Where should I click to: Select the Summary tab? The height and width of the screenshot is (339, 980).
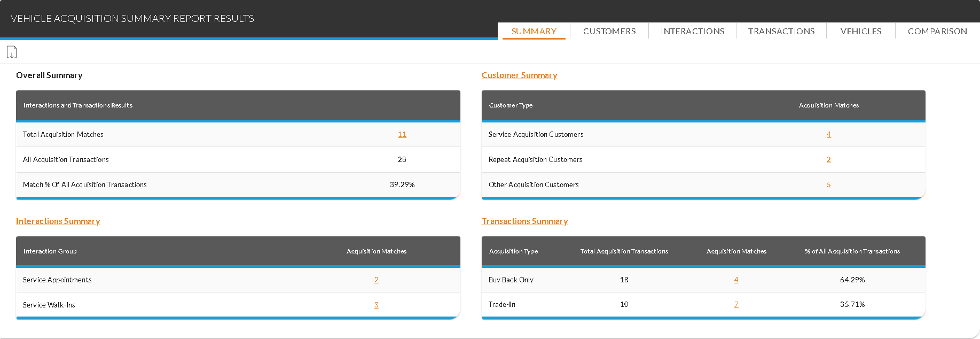pos(534,32)
